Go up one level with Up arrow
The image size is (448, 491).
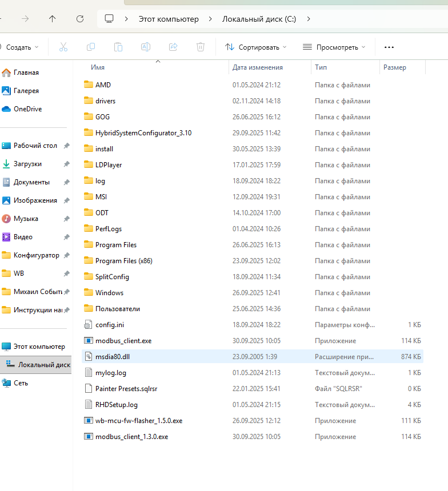(53, 19)
